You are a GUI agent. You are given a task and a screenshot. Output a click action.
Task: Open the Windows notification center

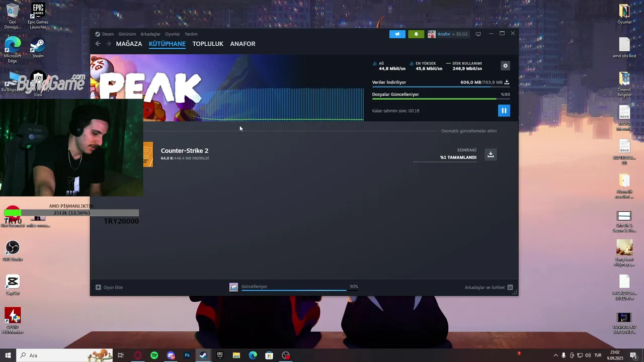[x=633, y=355]
